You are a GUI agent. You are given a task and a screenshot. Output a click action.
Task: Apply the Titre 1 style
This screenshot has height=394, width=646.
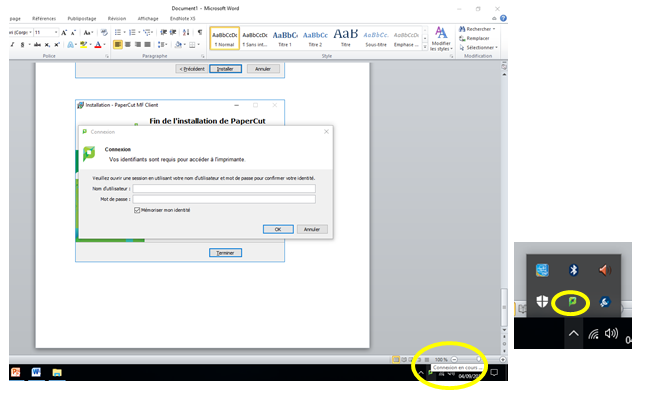(x=285, y=38)
